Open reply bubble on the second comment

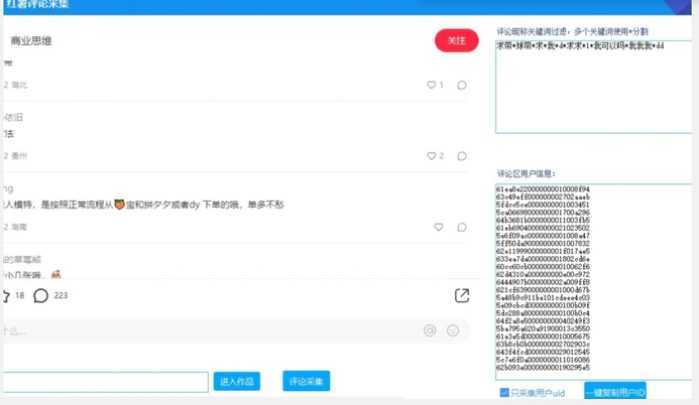[462, 156]
